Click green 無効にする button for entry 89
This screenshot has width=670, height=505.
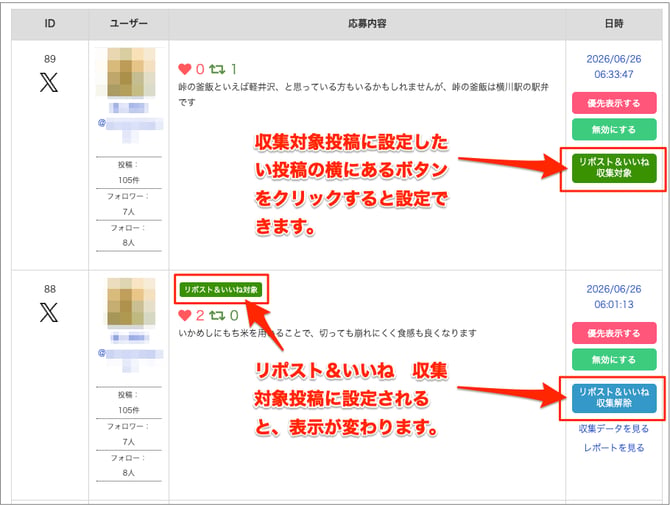pyautogui.click(x=614, y=129)
